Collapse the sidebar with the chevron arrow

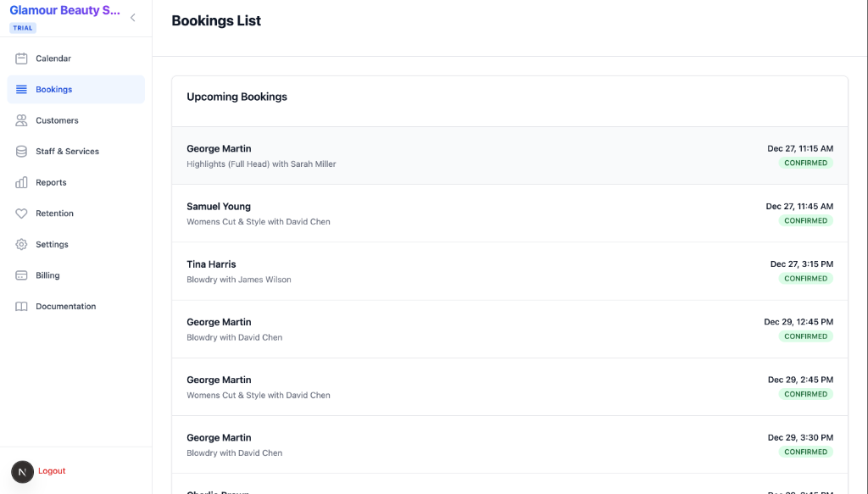click(x=132, y=18)
